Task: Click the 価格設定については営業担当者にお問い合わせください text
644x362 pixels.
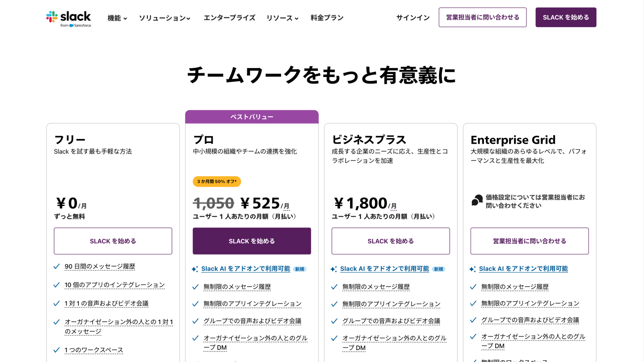Action: click(x=535, y=201)
